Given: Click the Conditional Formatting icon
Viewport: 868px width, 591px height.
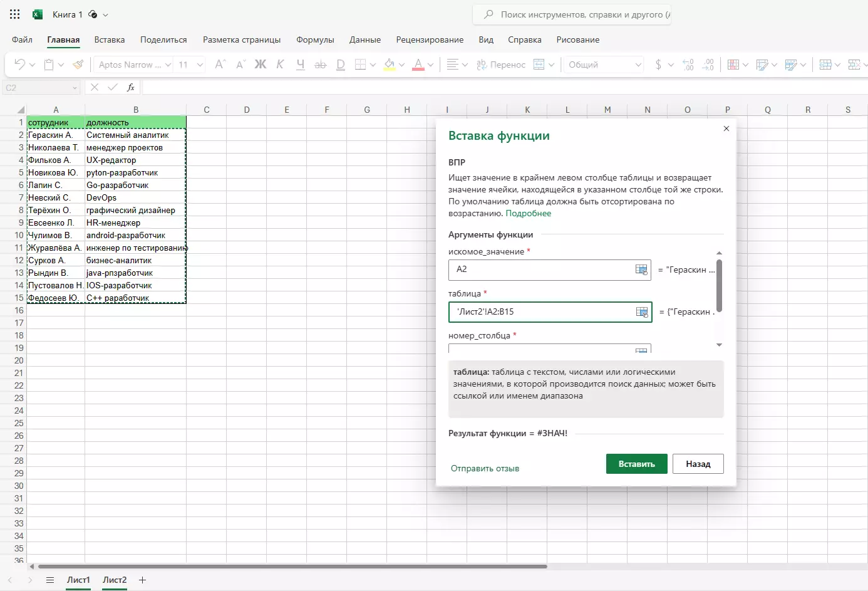Looking at the screenshot, I should 733,65.
